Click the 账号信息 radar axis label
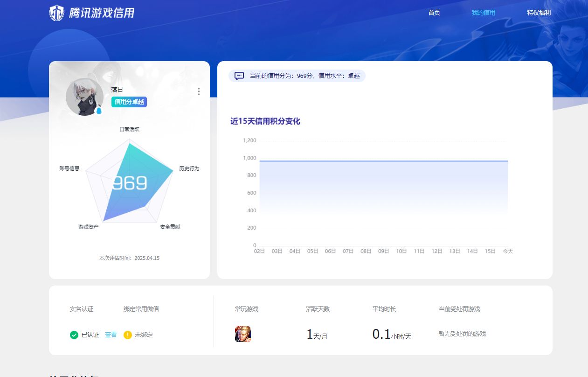The image size is (588, 377). 69,168
